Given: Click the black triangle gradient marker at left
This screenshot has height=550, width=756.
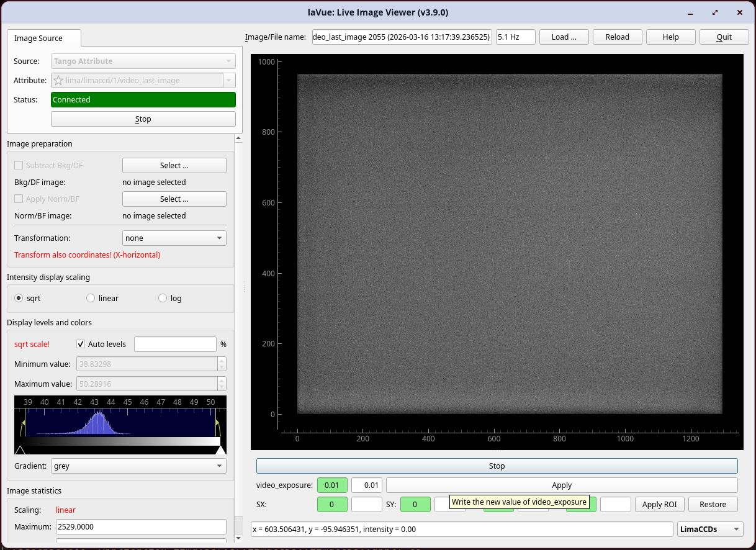Looking at the screenshot, I should pyautogui.click(x=20, y=449).
